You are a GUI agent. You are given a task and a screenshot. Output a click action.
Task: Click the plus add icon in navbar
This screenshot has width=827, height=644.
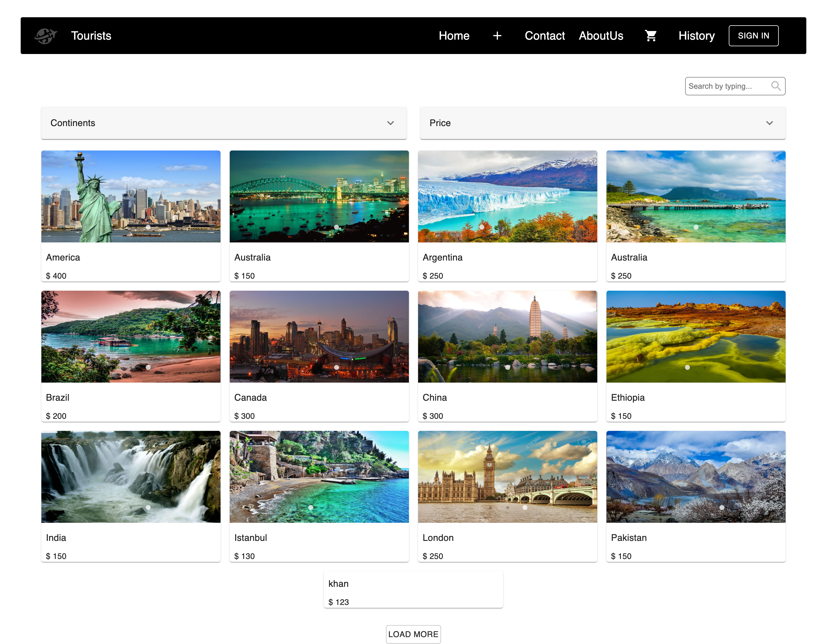497,36
